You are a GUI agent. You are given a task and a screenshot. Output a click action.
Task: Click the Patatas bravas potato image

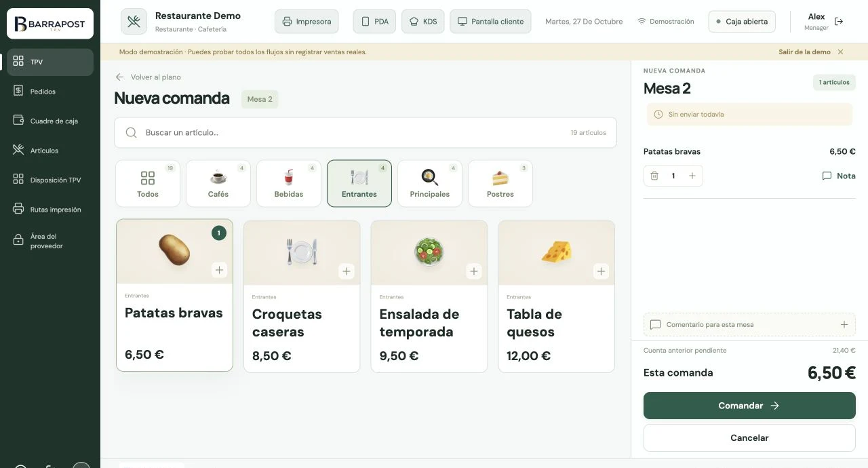click(x=174, y=250)
